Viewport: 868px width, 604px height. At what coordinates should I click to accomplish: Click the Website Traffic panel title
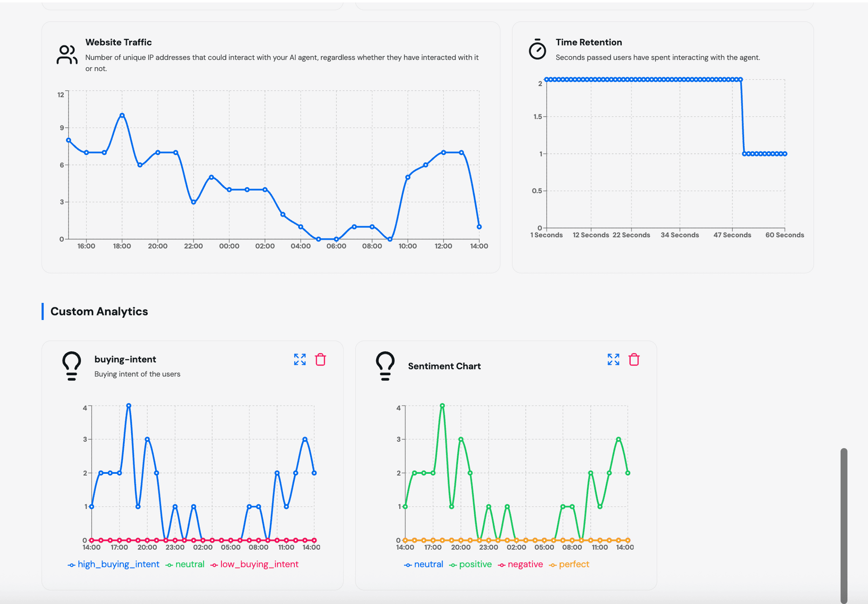(x=118, y=42)
